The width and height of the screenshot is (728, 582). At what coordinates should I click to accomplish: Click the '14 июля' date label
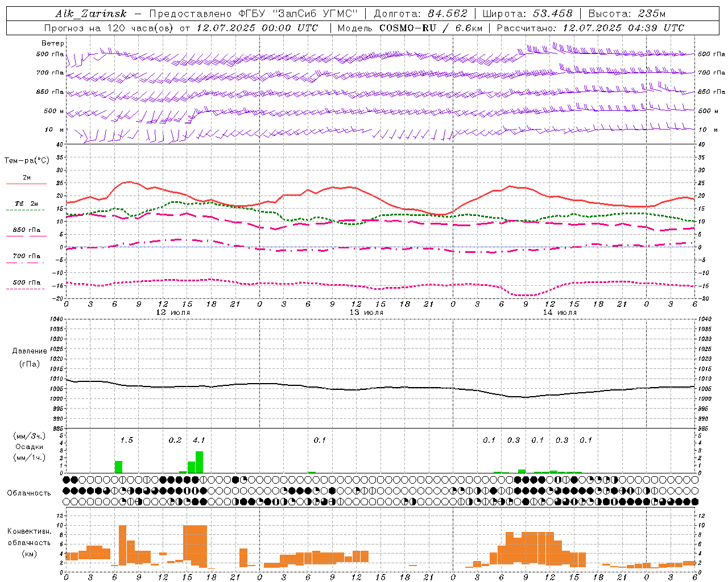click(x=560, y=312)
